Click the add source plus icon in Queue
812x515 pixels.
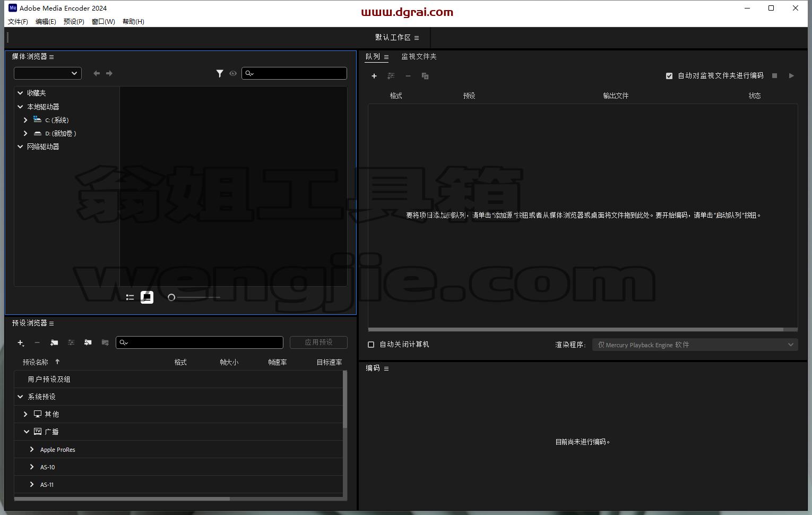[x=374, y=76]
